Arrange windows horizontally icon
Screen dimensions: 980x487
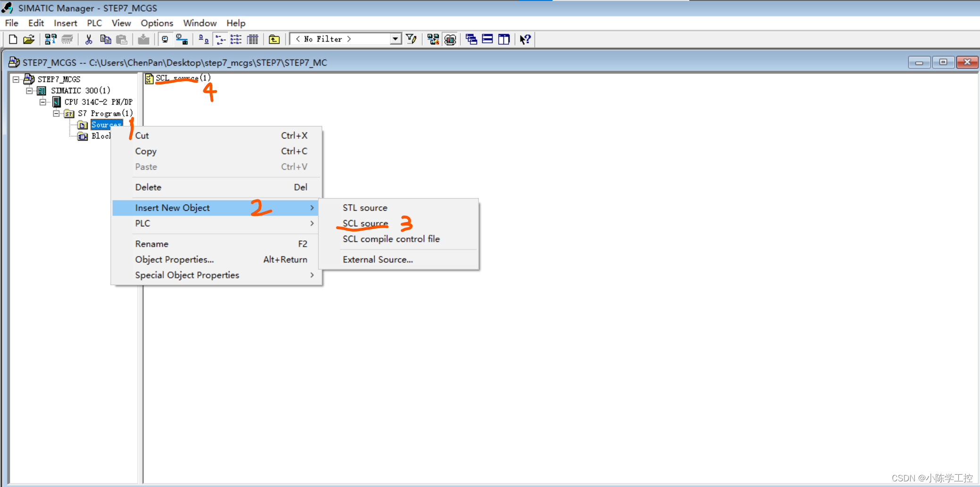pyautogui.click(x=487, y=39)
